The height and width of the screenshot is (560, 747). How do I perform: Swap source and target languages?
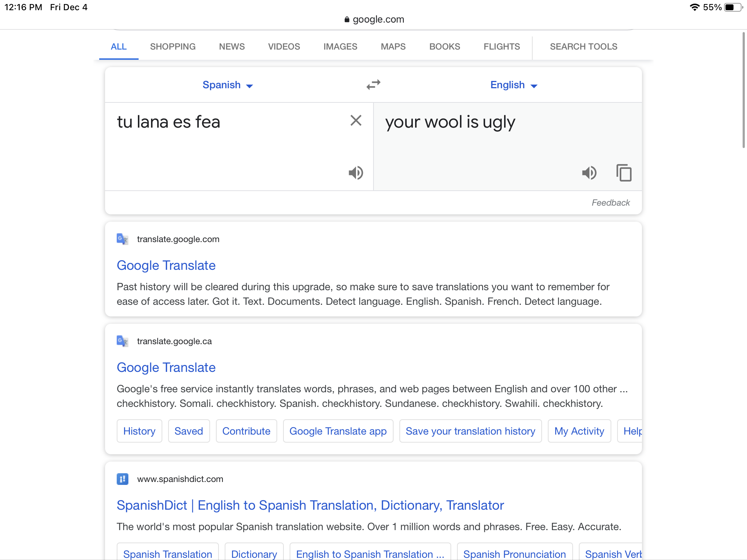[373, 85]
